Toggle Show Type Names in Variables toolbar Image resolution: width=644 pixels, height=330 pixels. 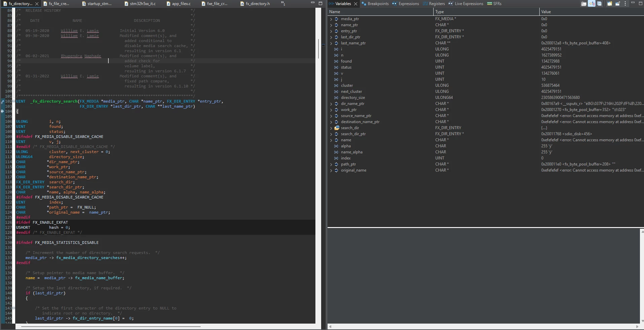coord(584,4)
